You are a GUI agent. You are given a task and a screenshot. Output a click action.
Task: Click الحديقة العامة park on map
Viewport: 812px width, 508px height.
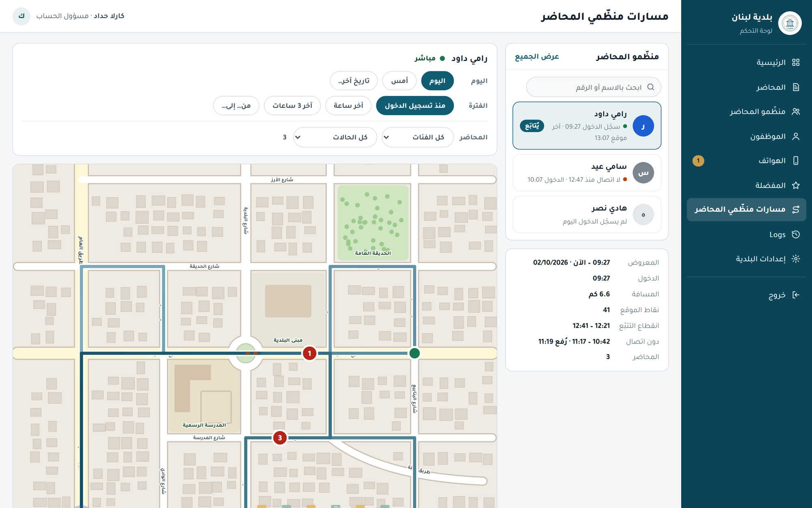[x=373, y=223]
